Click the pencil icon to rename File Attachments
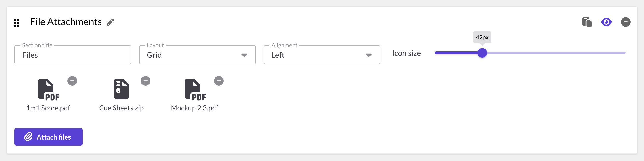Screen dimensions: 644x161 click(x=110, y=22)
